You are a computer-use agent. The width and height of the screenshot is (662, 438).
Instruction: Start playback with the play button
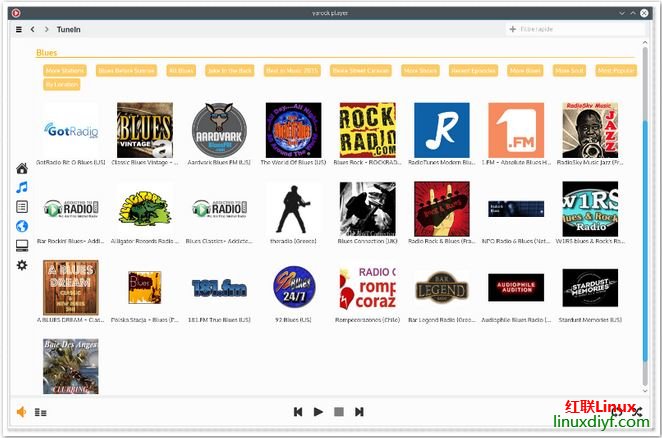click(318, 411)
